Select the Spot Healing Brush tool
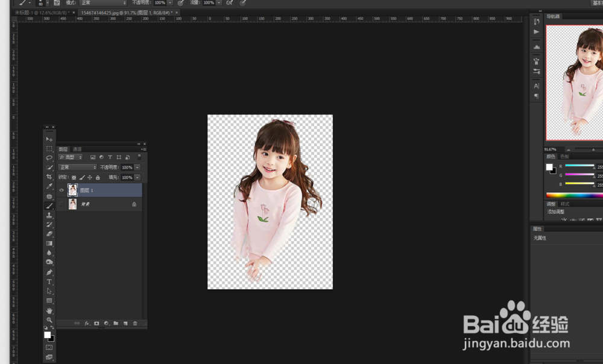 pos(49,196)
